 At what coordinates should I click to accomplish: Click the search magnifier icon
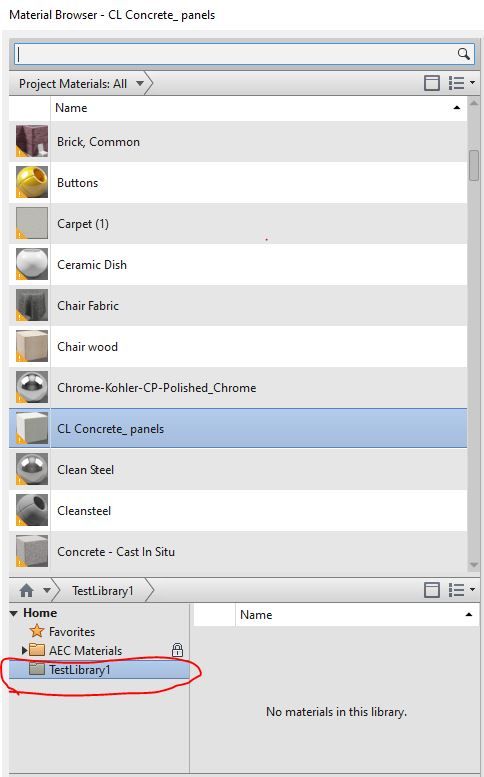463,54
